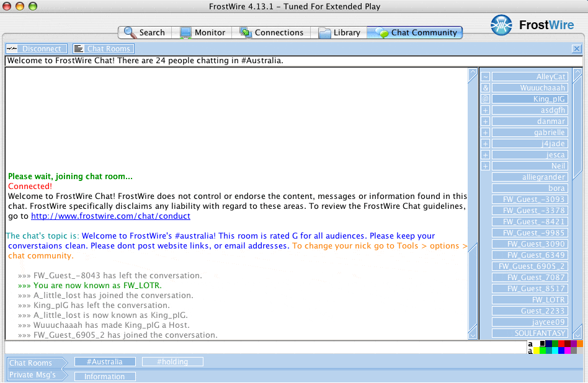This screenshot has width=588, height=383.
Task: Click the ~ owner icon beside AlleyCat
Action: click(x=486, y=77)
